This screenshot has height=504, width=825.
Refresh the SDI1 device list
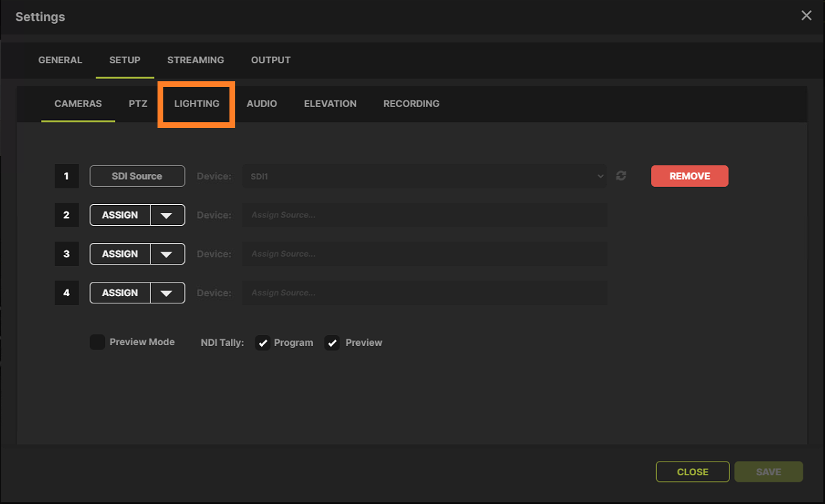tap(621, 175)
